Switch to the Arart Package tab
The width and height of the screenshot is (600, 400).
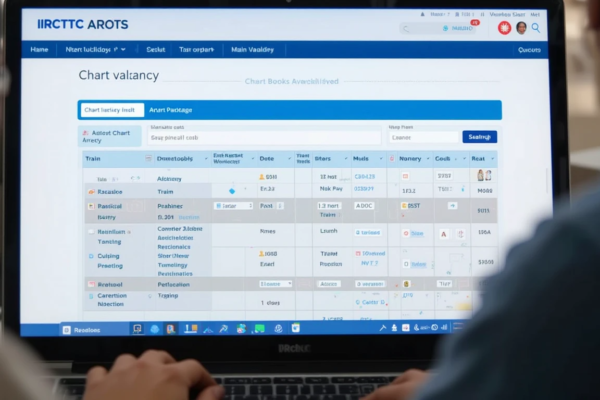coord(171,110)
